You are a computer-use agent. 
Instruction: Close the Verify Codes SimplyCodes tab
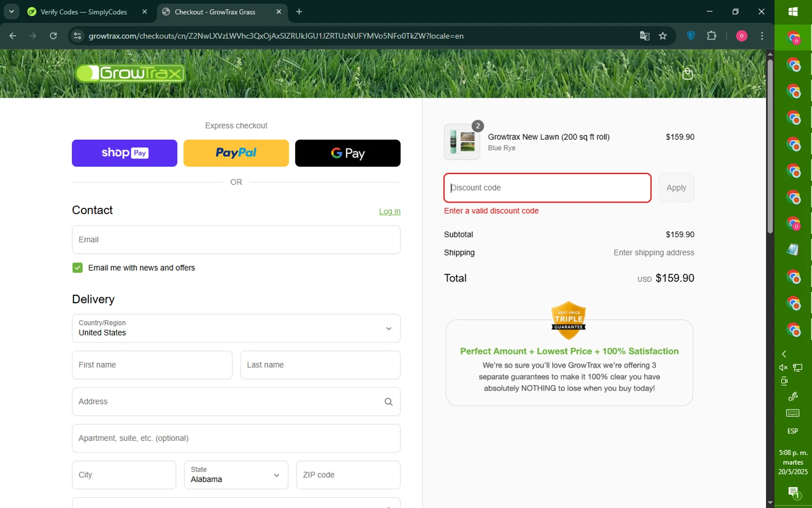click(145, 11)
